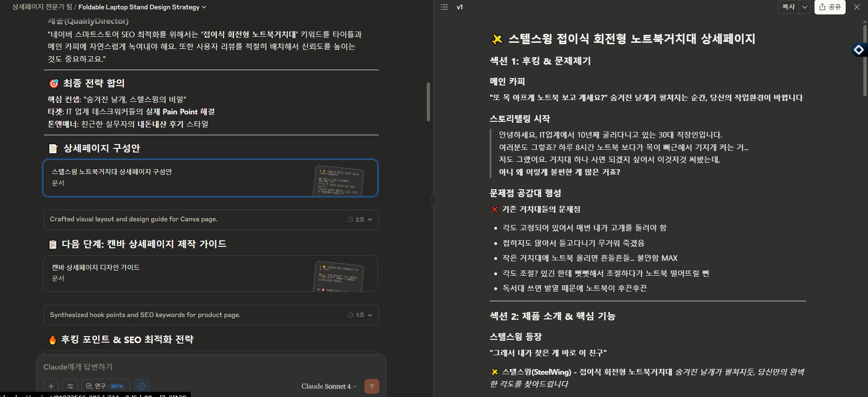
Task: Click the red X by 기존 거치대들의 문제점
Action: [494, 209]
